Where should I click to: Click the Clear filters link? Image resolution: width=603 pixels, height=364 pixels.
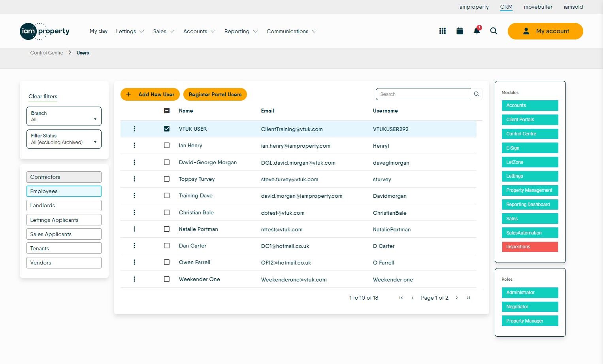(43, 96)
